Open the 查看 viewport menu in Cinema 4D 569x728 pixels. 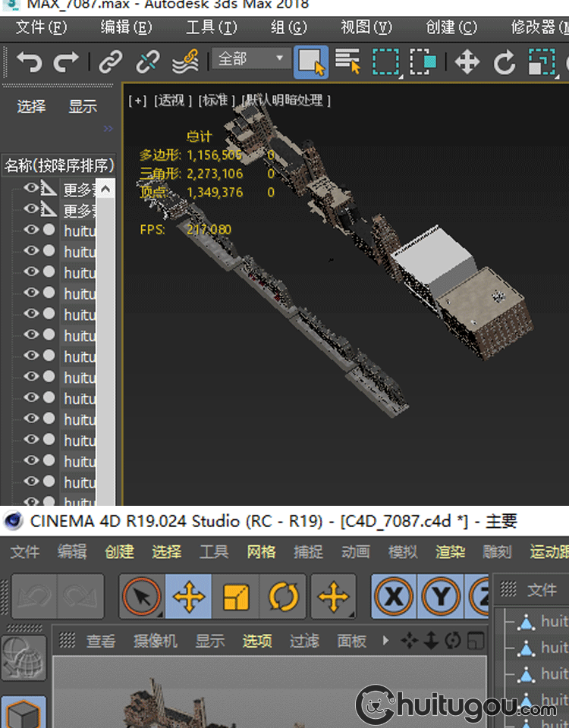[101, 642]
